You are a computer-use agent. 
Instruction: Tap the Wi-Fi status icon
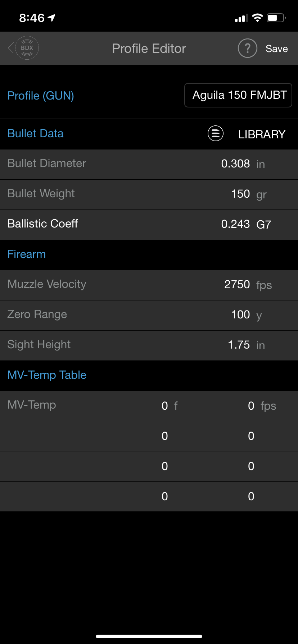click(x=257, y=18)
